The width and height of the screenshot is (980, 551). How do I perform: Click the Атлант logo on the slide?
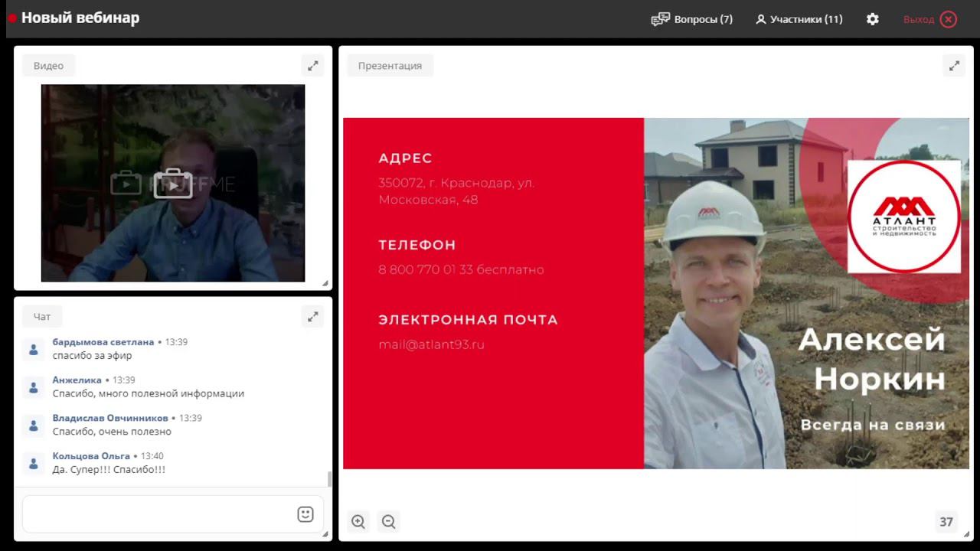coord(903,217)
